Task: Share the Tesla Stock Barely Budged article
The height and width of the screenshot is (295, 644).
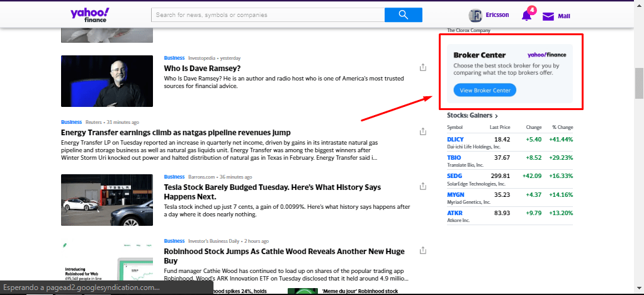Action: point(423,186)
